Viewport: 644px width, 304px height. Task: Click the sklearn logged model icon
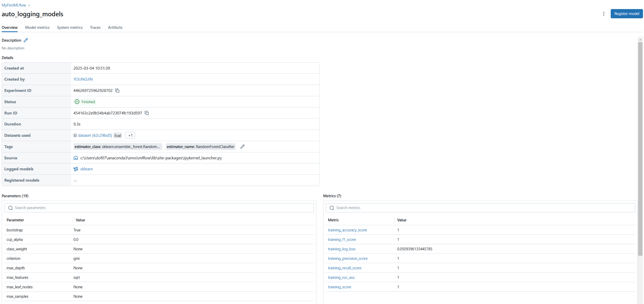[x=76, y=169]
